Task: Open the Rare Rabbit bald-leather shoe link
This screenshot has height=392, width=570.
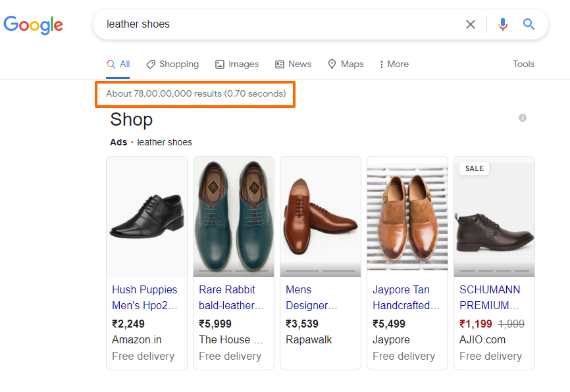Action: click(x=231, y=297)
